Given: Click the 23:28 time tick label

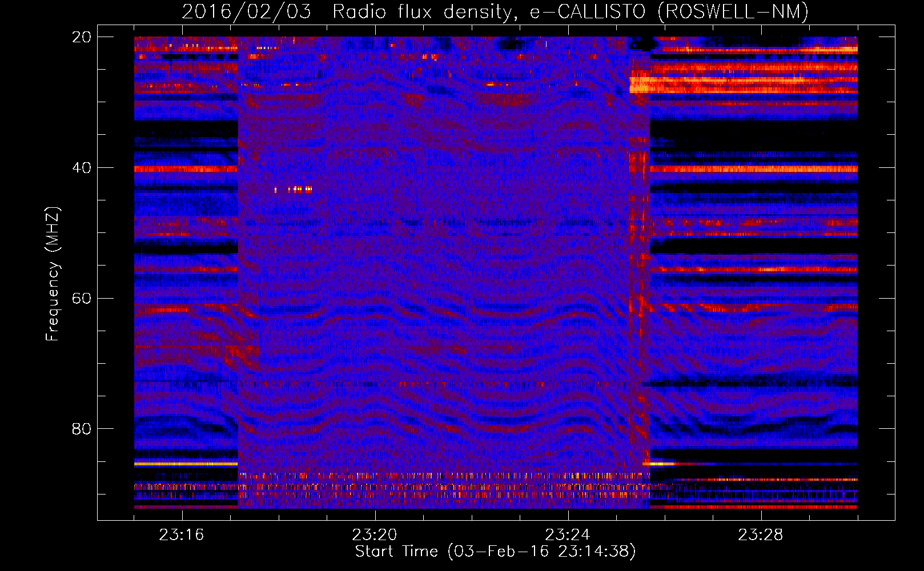Looking at the screenshot, I should [761, 535].
